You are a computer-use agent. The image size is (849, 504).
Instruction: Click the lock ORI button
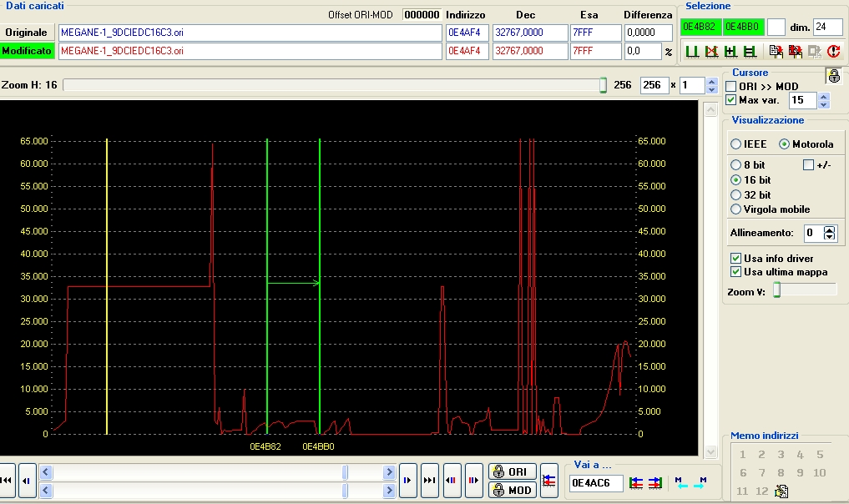coord(513,471)
